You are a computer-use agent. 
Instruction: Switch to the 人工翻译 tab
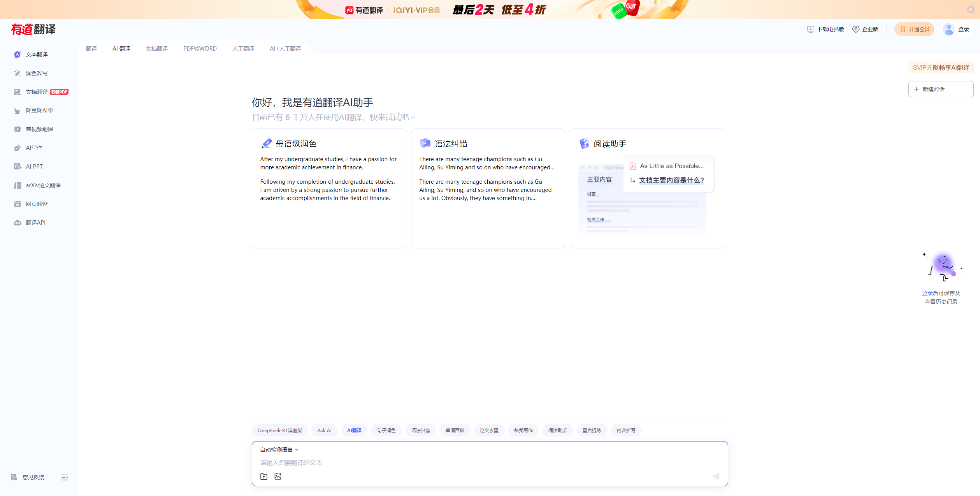[x=243, y=48]
